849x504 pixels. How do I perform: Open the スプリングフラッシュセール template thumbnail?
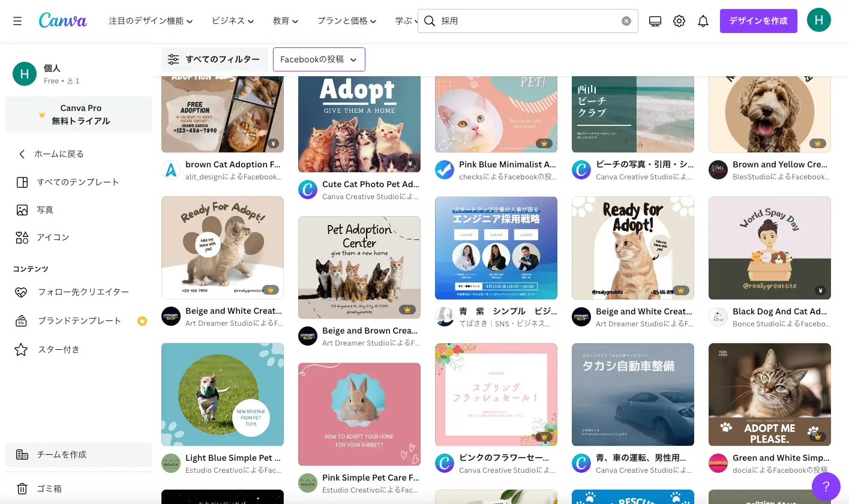pyautogui.click(x=496, y=394)
